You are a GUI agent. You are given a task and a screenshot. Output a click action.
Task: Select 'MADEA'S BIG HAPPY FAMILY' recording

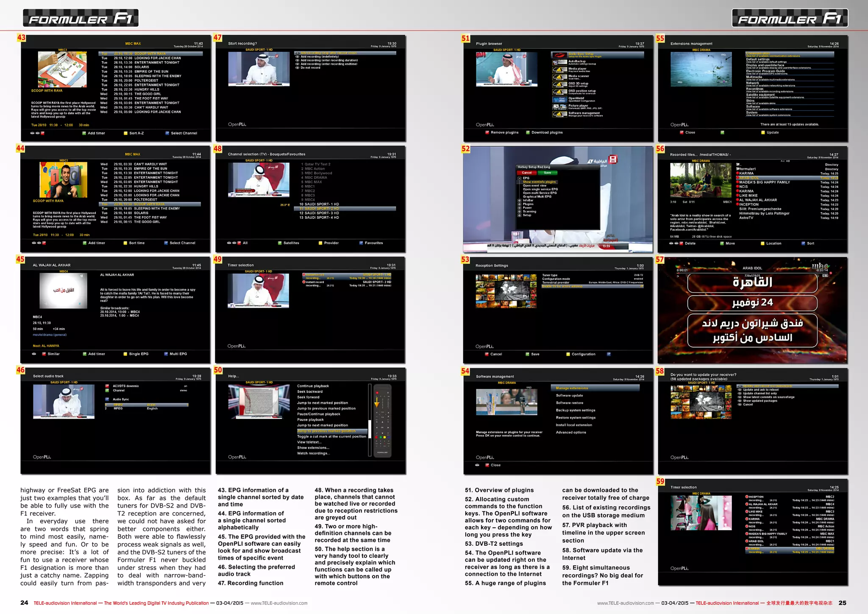pos(787,182)
